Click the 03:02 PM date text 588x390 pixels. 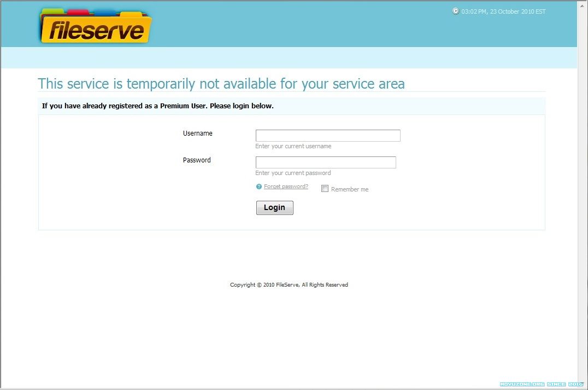[503, 11]
